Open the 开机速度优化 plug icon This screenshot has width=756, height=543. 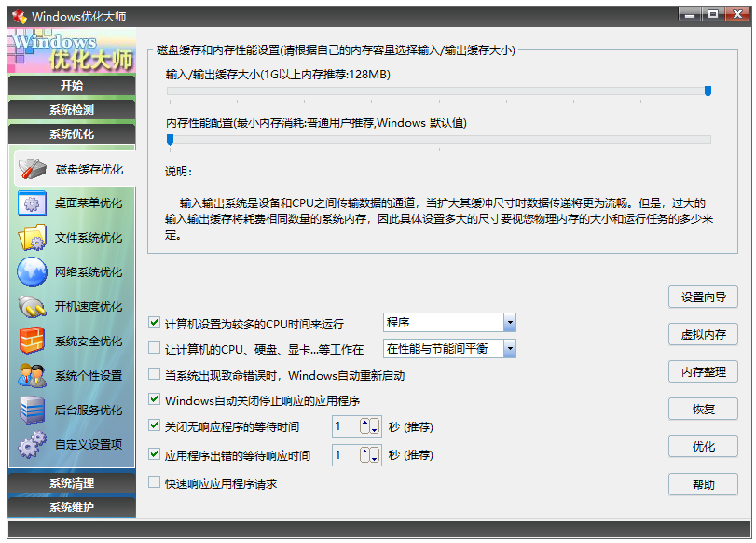tap(32, 307)
